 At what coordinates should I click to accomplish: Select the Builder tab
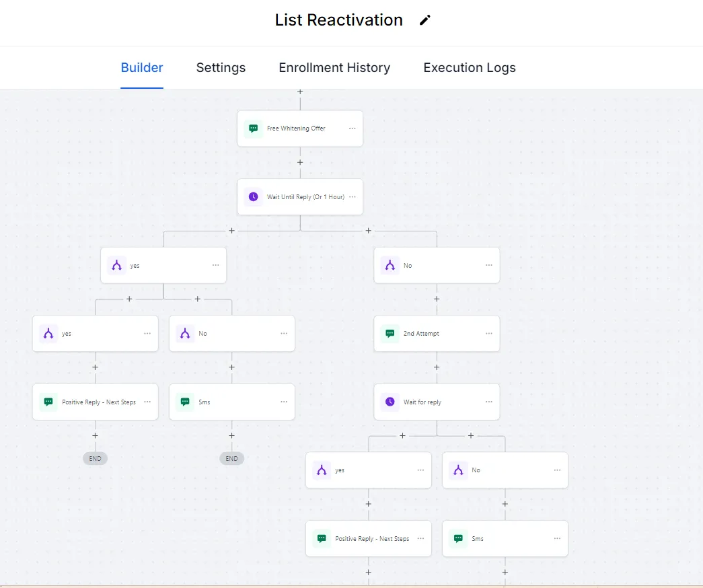pyautogui.click(x=142, y=68)
